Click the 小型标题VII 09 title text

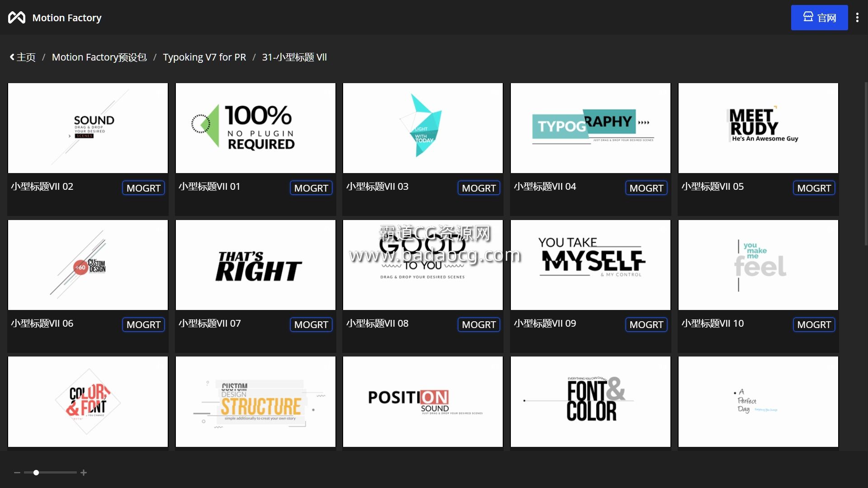[x=545, y=324]
